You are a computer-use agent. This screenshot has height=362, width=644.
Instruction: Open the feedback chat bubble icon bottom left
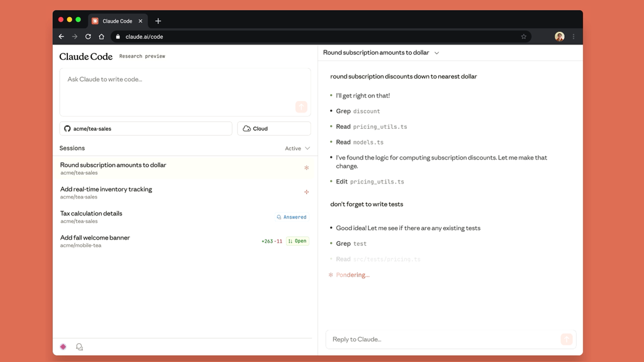point(79,346)
